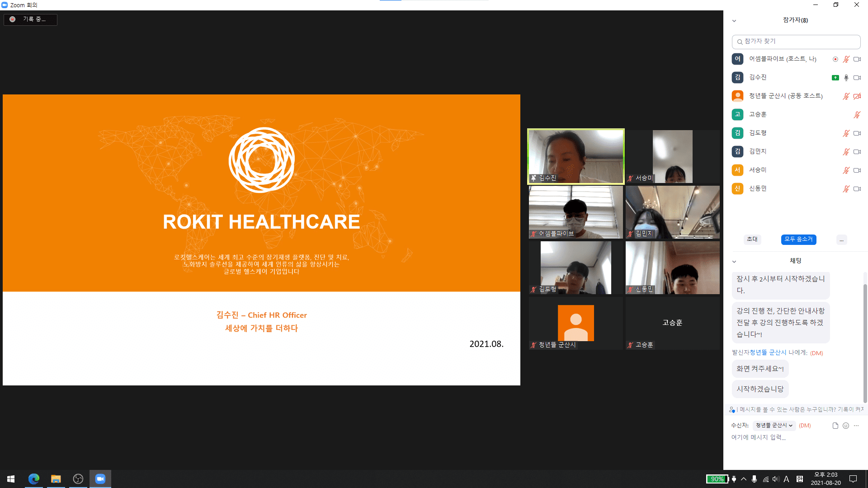Click the Korean IME 한 indicator

coord(799,479)
